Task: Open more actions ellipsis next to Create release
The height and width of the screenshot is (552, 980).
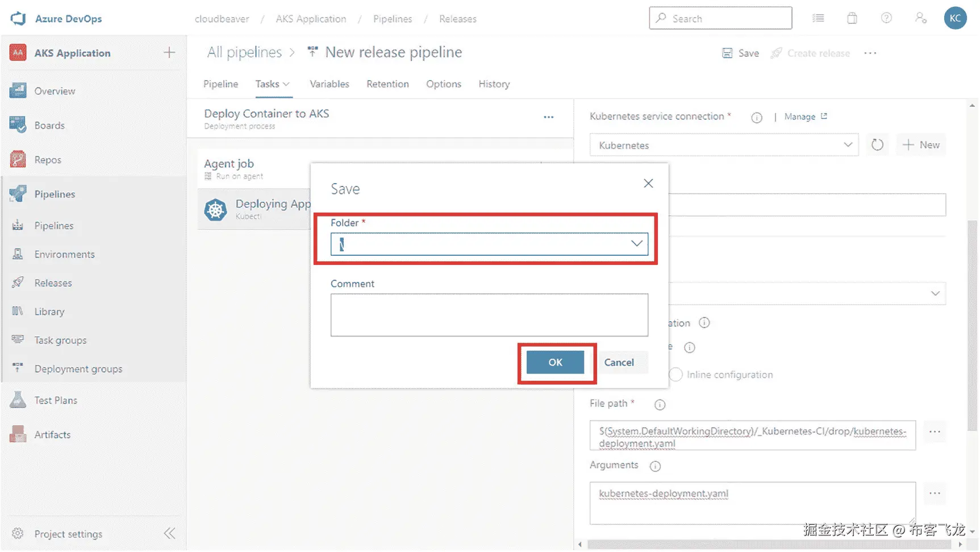Action: [870, 53]
